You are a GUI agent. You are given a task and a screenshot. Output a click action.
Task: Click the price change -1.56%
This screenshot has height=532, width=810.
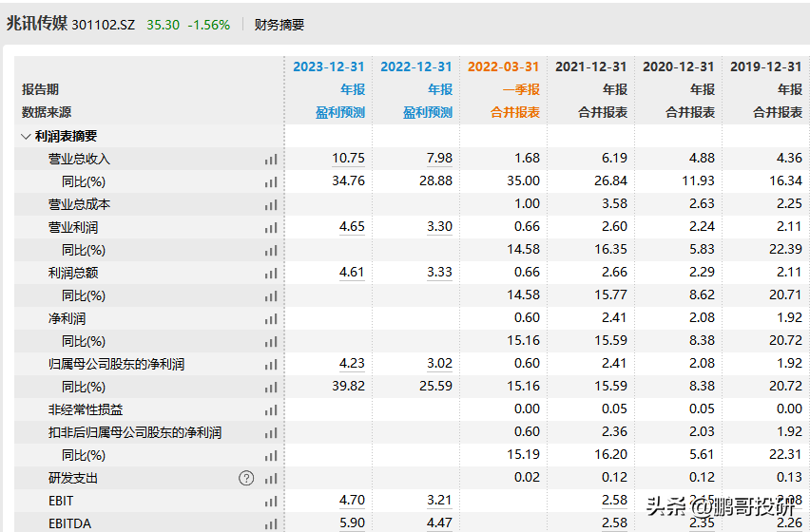point(209,25)
